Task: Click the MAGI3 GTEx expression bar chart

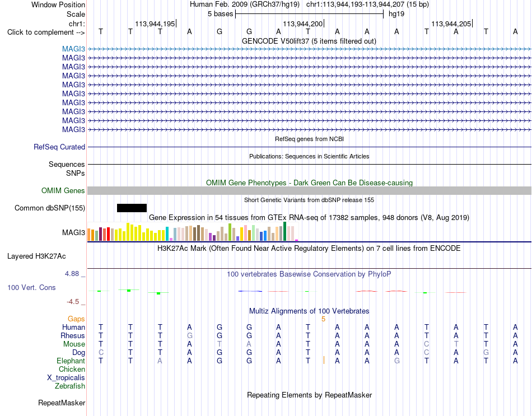Action: (193, 231)
